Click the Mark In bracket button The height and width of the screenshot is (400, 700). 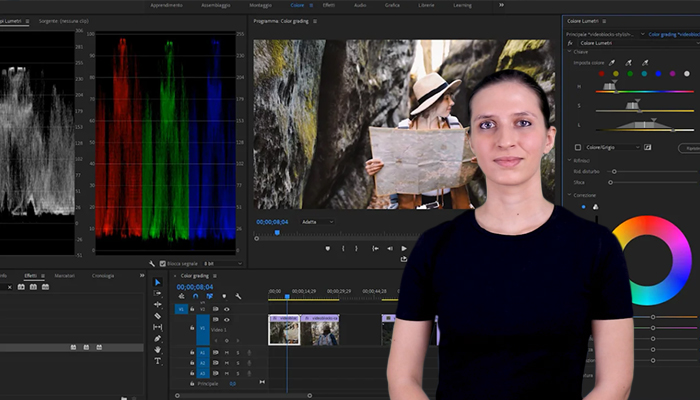343,249
